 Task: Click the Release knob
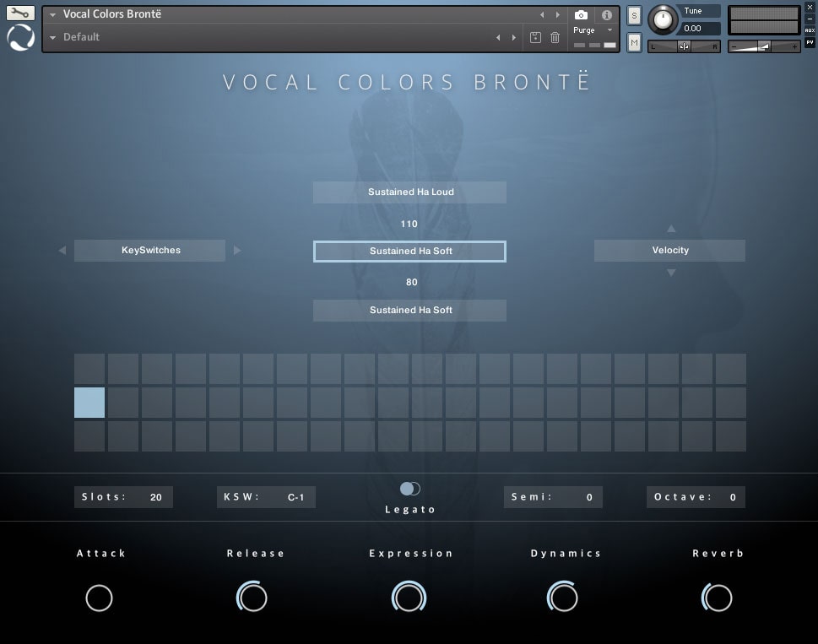[x=252, y=597]
